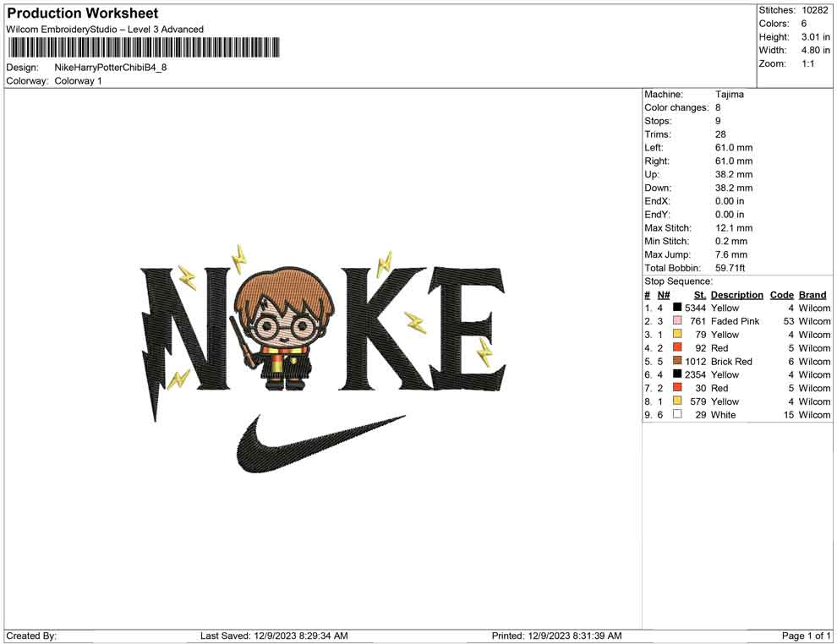Click the Nike swoosh in the design preview
This screenshot has height=644, width=837.
(x=320, y=444)
